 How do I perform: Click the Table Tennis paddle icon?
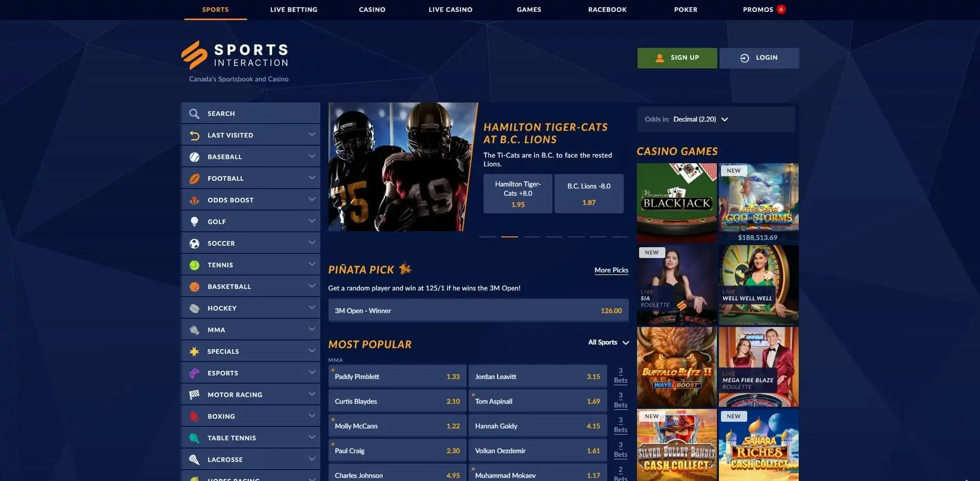coord(194,438)
